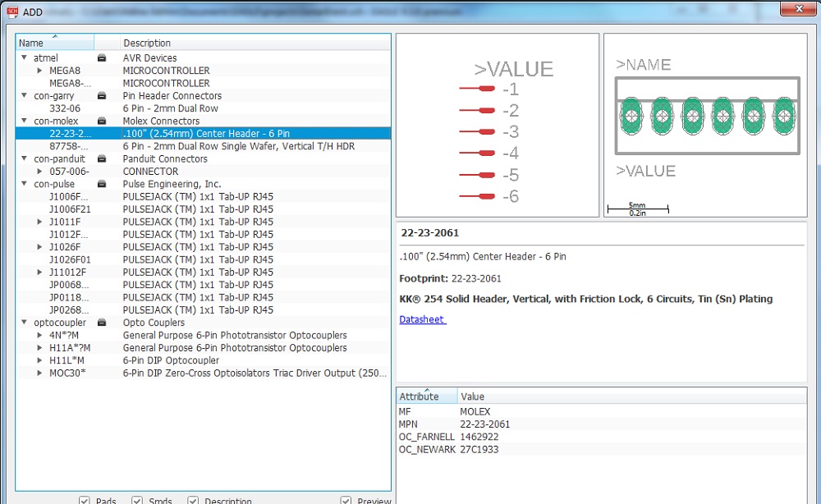Click the Panduit Connectors description
The width and height of the screenshot is (821, 504).
click(165, 158)
